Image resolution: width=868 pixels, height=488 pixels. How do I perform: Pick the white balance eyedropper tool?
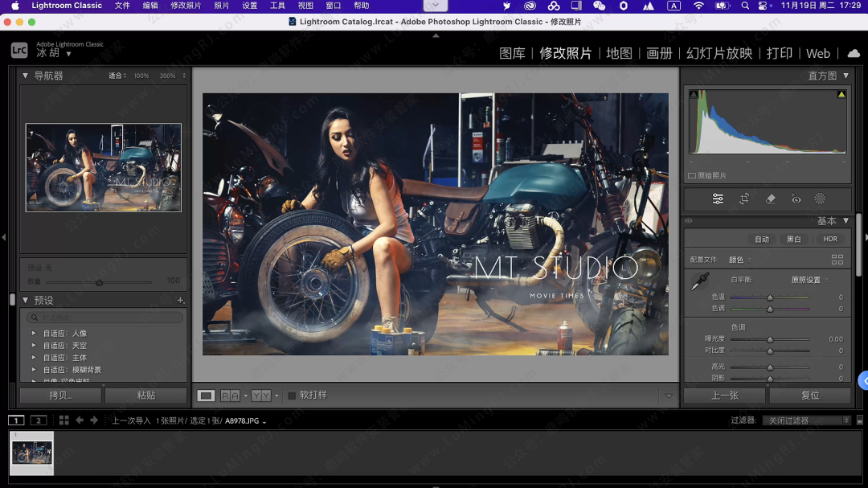coord(699,281)
